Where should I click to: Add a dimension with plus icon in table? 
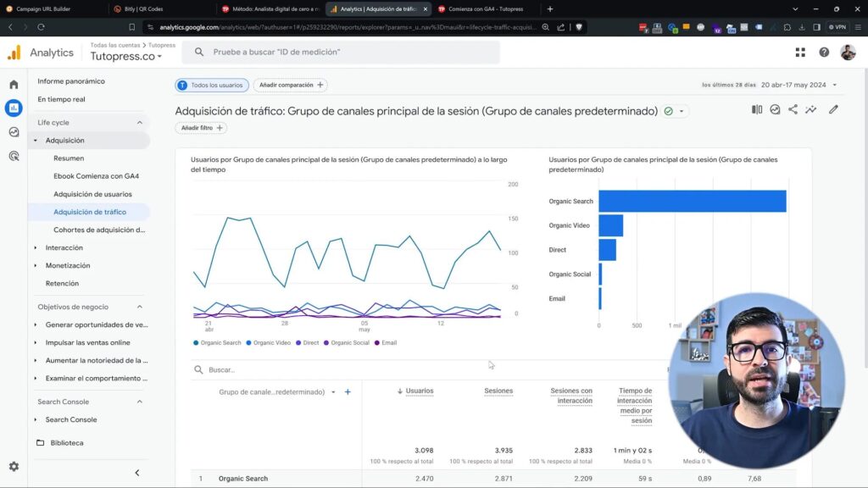coord(348,391)
